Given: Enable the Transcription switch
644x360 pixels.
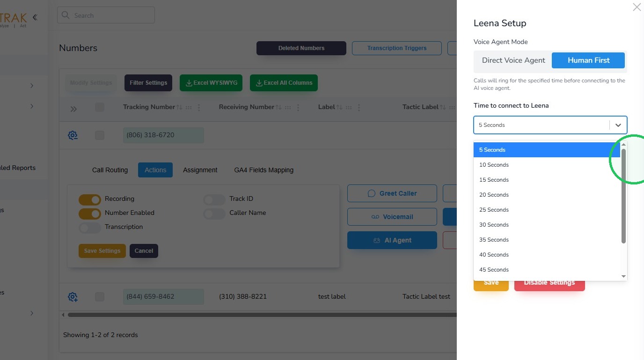Looking at the screenshot, I should click(89, 228).
